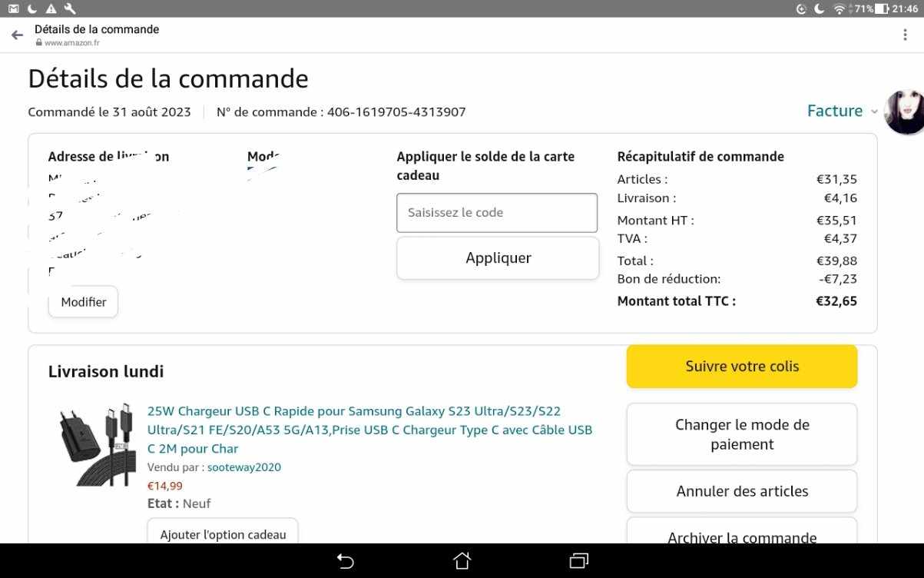Tap the warning triangle notification icon

click(x=51, y=8)
